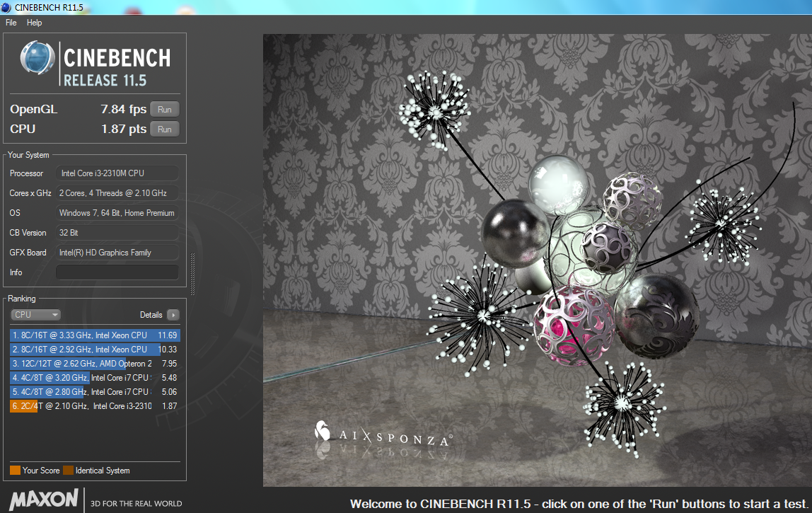Open the File menu
This screenshot has width=812, height=513.
pos(11,23)
